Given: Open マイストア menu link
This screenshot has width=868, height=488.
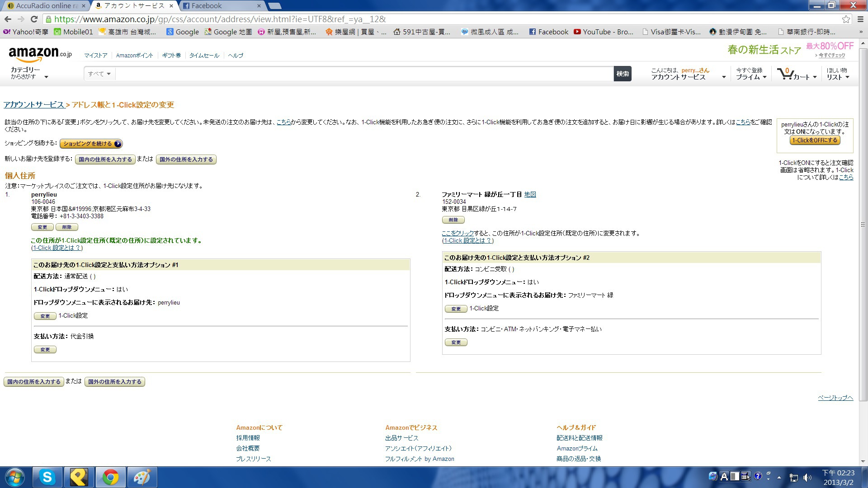Looking at the screenshot, I should 96,55.
